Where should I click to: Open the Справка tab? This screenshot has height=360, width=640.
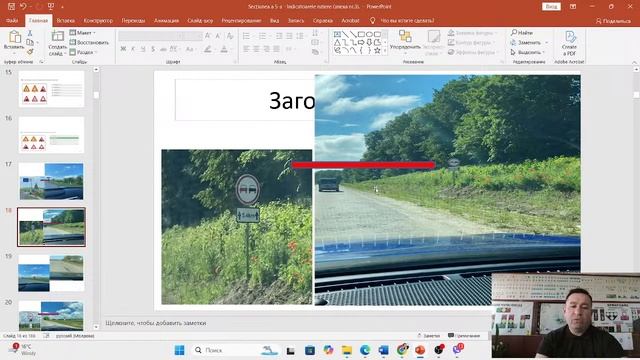323,20
